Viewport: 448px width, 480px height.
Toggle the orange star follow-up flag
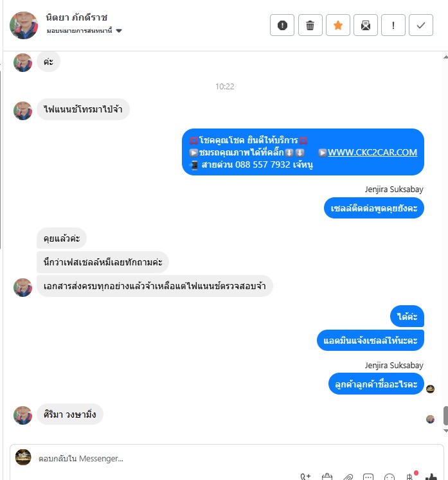pos(337,25)
